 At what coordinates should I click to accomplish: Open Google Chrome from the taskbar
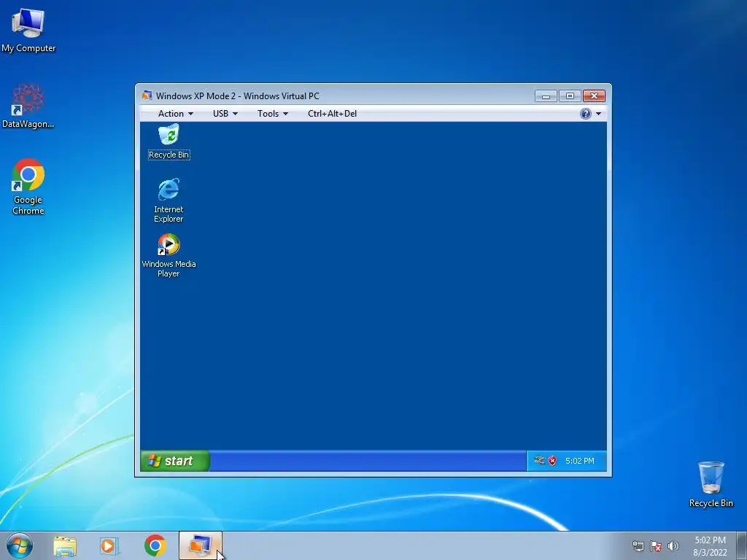click(155, 545)
